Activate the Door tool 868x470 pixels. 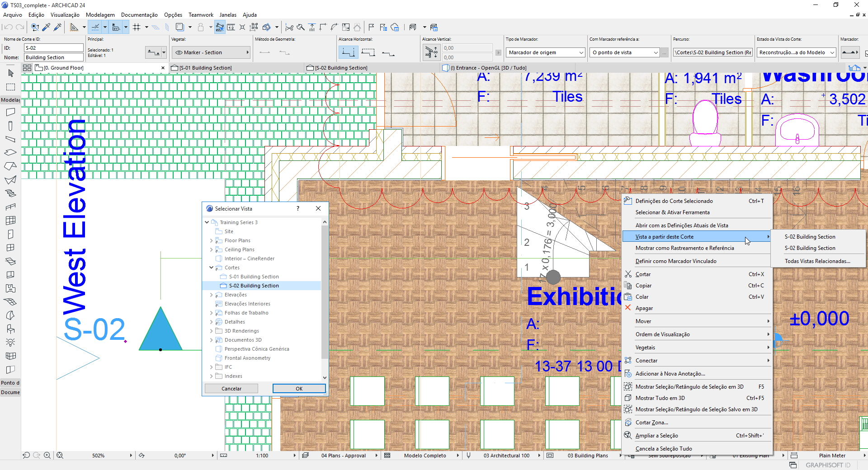click(10, 234)
